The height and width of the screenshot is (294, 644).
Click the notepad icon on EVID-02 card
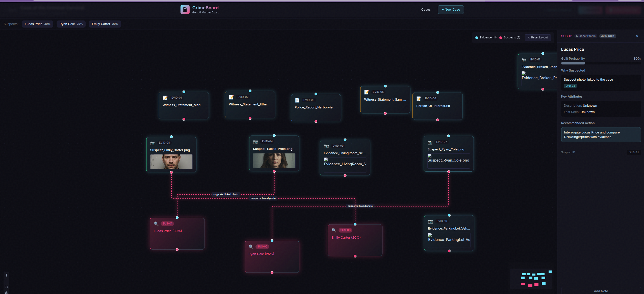click(x=231, y=97)
